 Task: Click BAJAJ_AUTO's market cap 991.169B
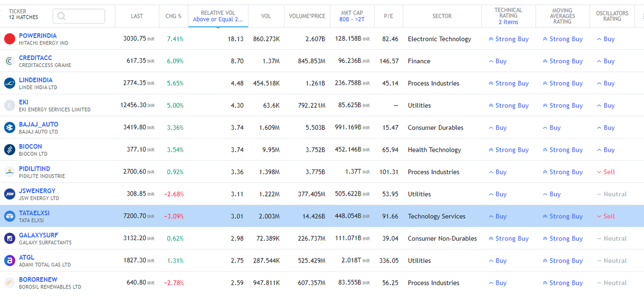(348, 128)
